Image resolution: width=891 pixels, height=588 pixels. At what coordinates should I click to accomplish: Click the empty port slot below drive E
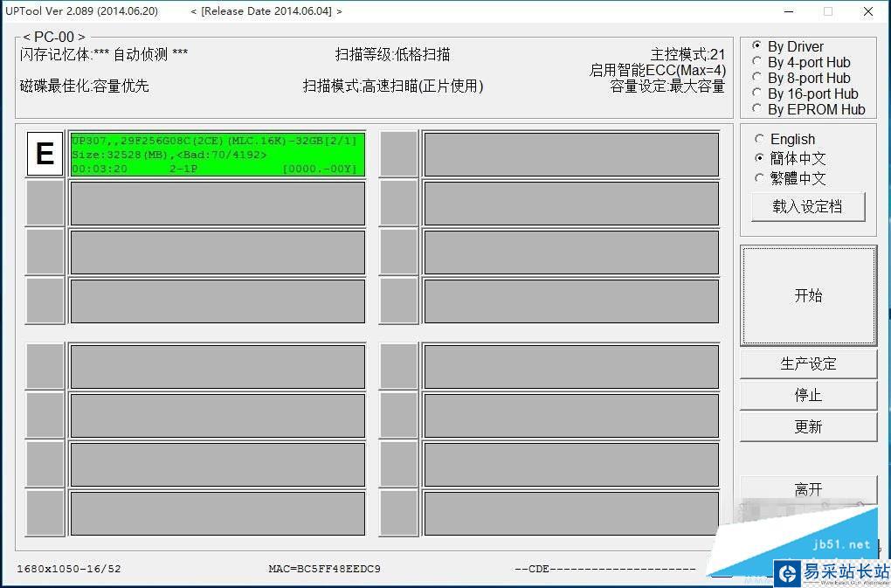pos(217,203)
